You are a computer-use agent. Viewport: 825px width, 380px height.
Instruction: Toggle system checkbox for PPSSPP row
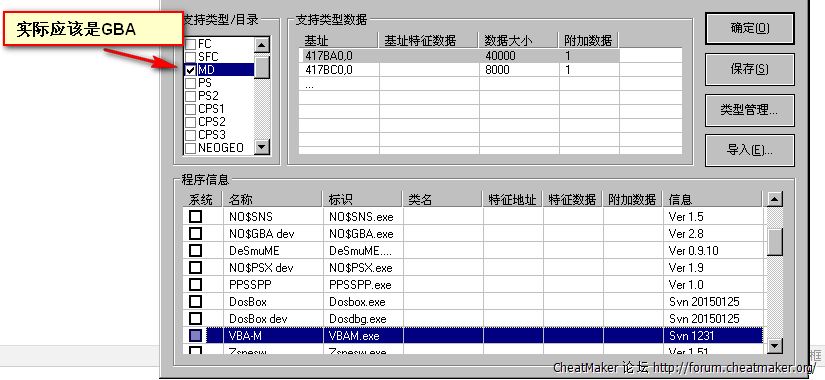pos(195,285)
